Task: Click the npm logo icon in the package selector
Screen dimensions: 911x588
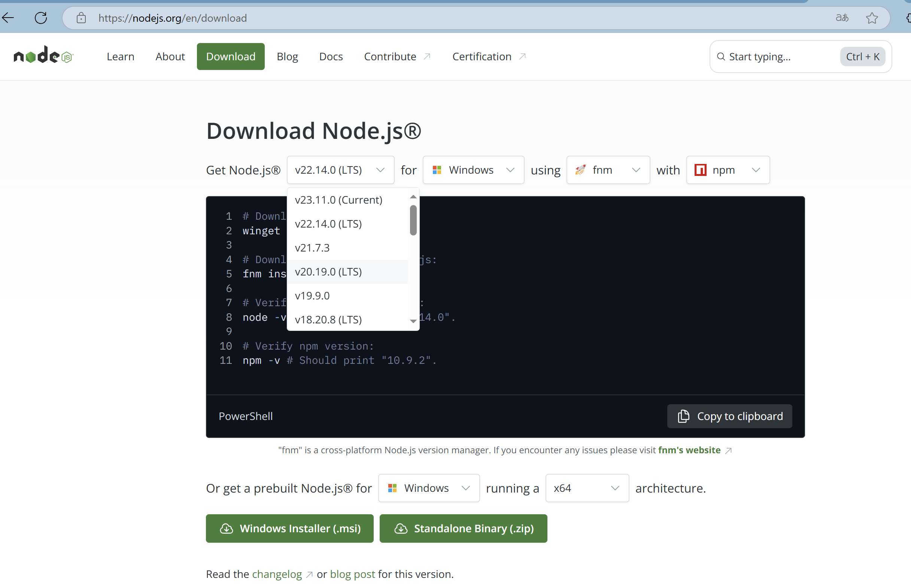Action: [x=700, y=170]
